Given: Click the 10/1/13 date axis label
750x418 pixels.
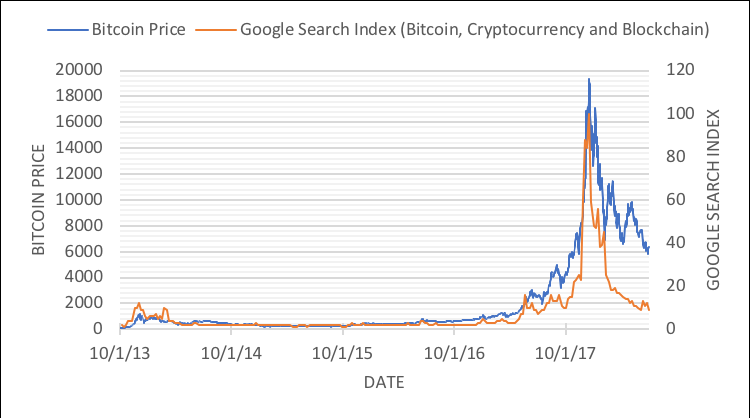Looking at the screenshot, I should tap(121, 351).
